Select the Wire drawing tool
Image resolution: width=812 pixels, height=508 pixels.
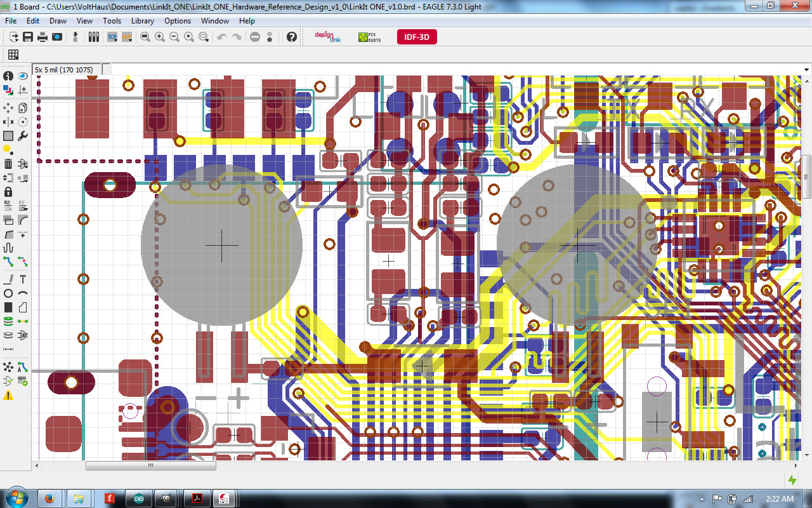click(8, 279)
